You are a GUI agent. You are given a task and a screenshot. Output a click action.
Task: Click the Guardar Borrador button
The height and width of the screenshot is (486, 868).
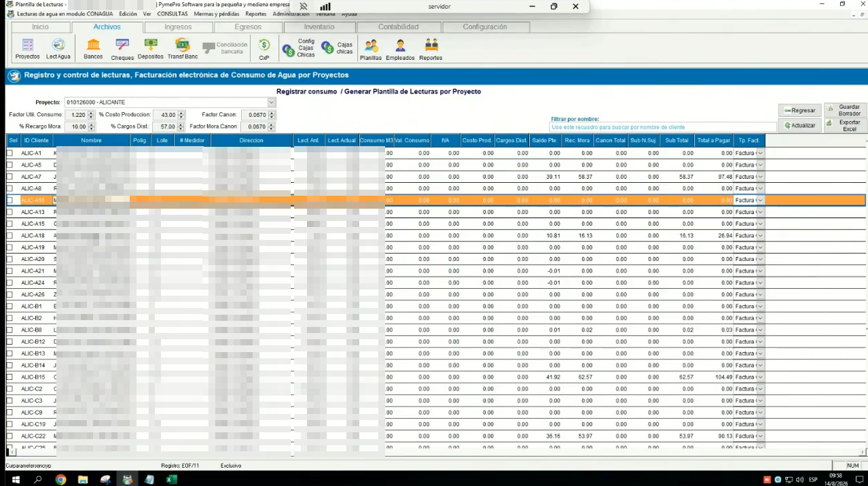tap(846, 110)
